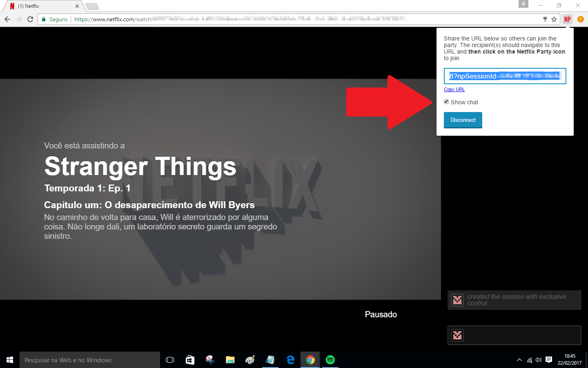Viewport: 588px width, 368px height.
Task: Open the Paint taskbar icon
Action: coord(250,360)
